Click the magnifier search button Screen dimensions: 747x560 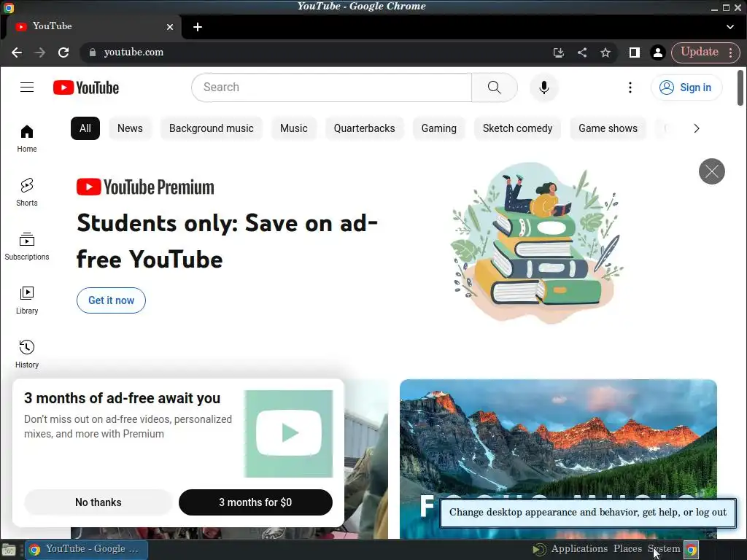pyautogui.click(x=494, y=87)
